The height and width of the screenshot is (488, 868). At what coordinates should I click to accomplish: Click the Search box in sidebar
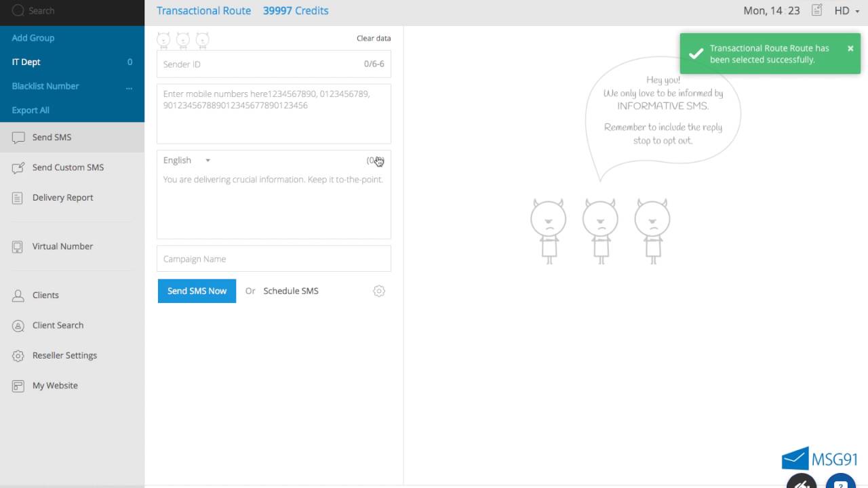click(72, 11)
